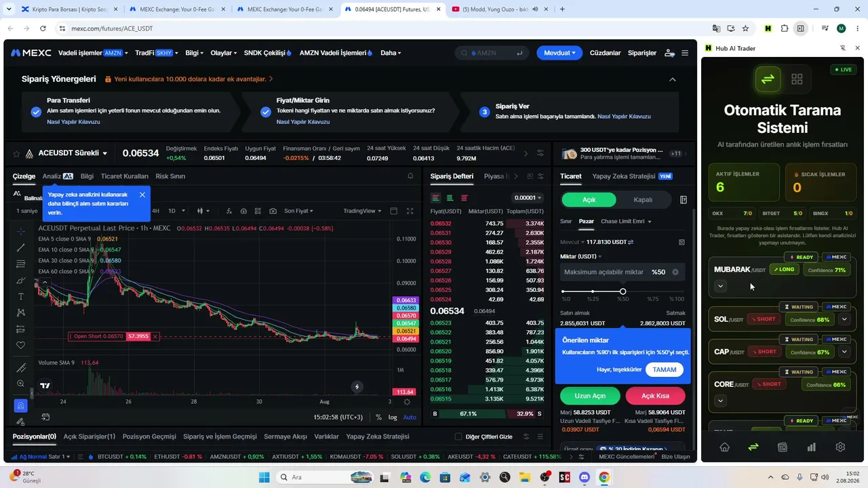This screenshot has width=868, height=488.
Task: Open the Açık Siparişler(1) tab
Action: 89,436
